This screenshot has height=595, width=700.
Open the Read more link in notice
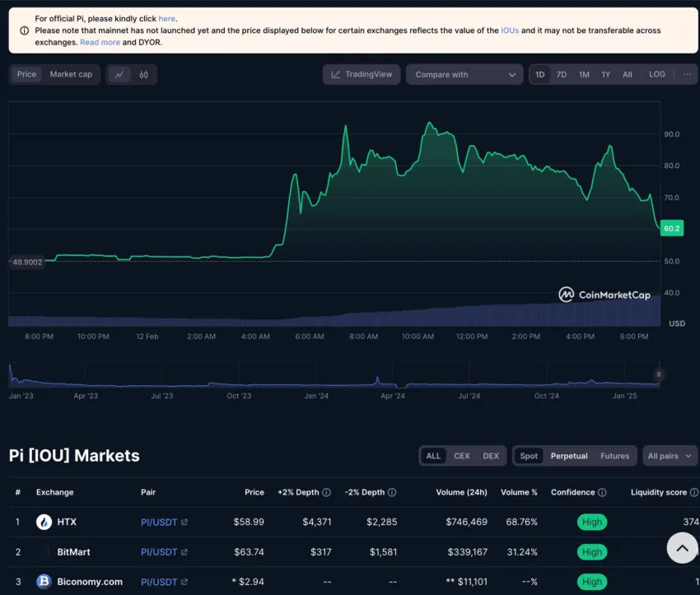pos(100,42)
